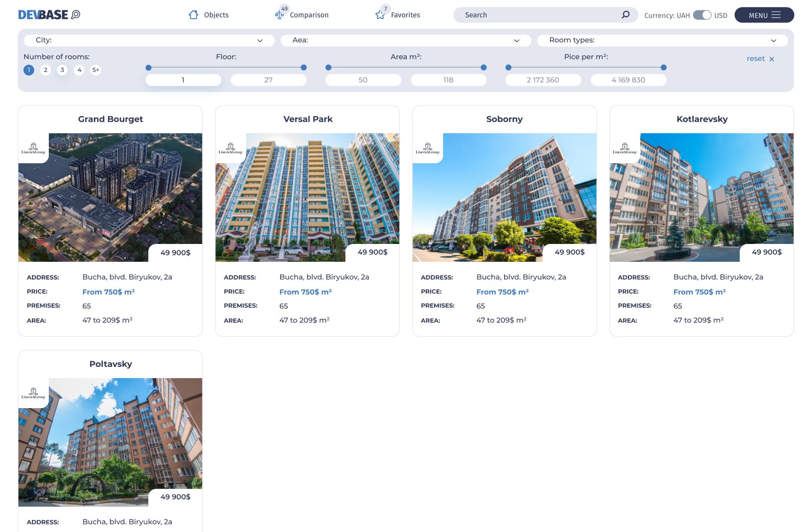Image resolution: width=812 pixels, height=532 pixels.
Task: Click the Search input field
Action: coord(546,15)
